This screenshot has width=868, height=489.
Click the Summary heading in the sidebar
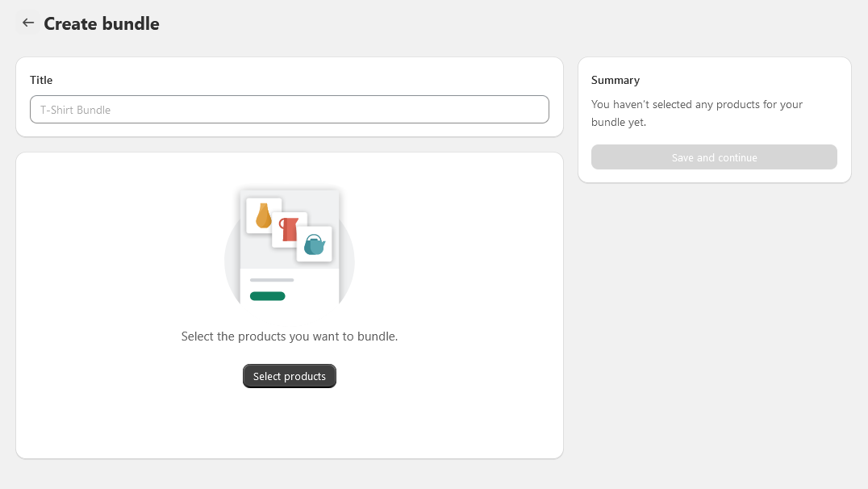pyautogui.click(x=616, y=80)
